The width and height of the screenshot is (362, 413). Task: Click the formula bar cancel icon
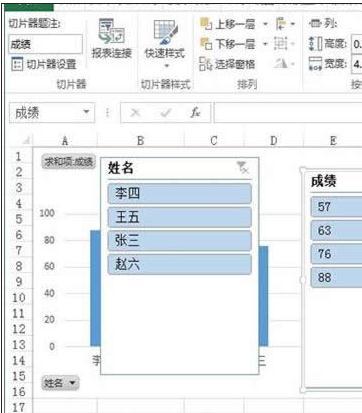click(x=135, y=113)
